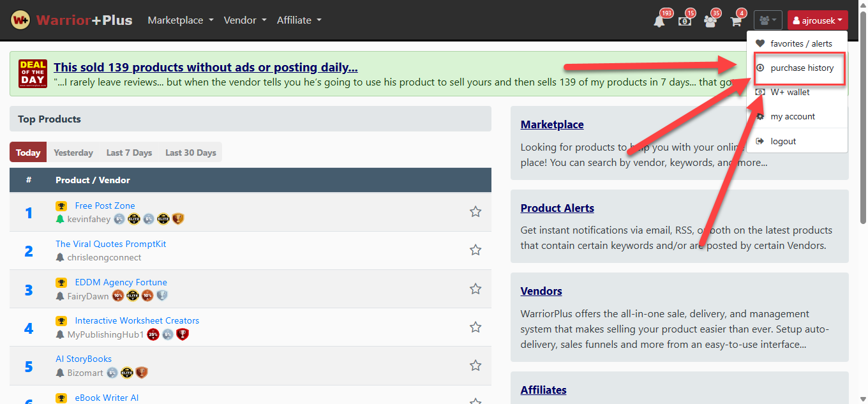Follow the Vendors heading link in the sidebar
This screenshot has width=868, height=404.
541,291
